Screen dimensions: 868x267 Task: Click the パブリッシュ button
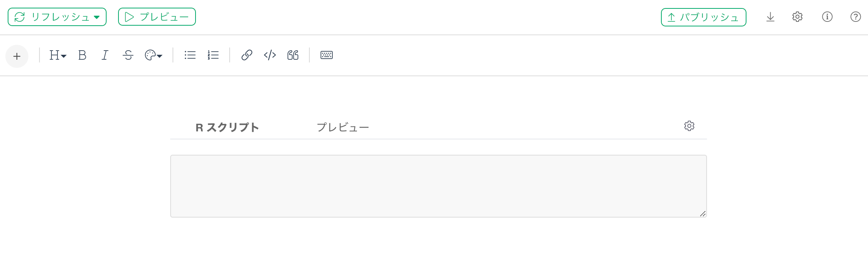[704, 17]
